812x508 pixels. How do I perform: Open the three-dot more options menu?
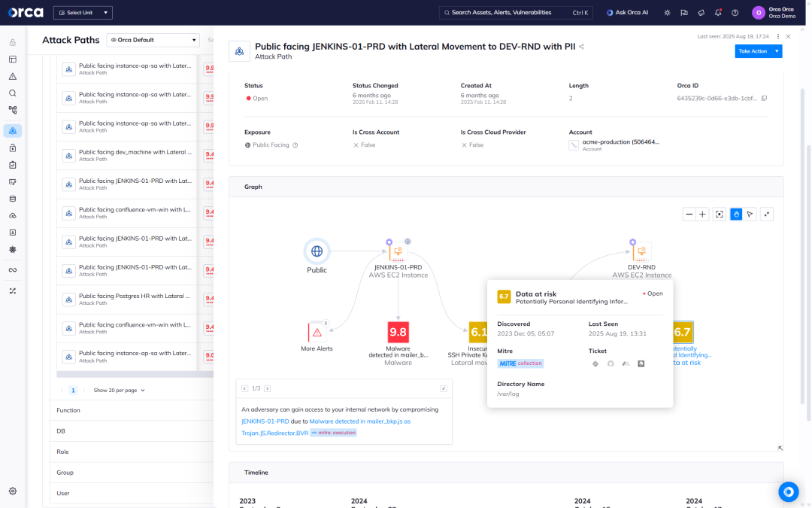tap(778, 36)
